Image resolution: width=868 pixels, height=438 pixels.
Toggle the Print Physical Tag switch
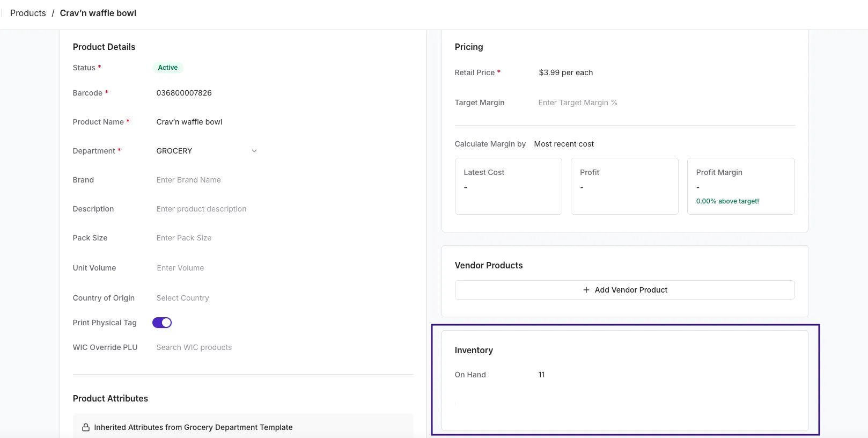click(x=162, y=323)
